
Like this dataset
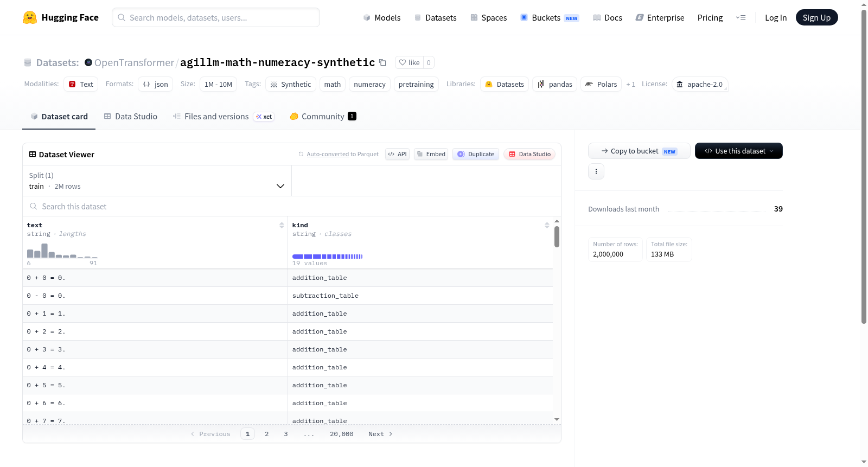pos(410,62)
